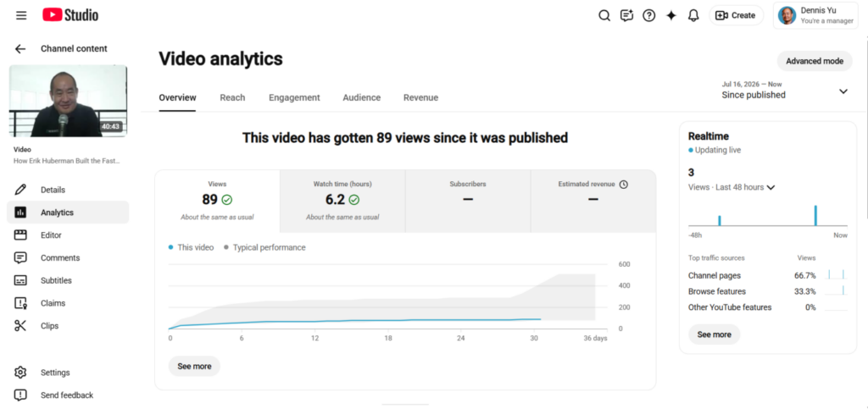The width and height of the screenshot is (868, 409).
Task: Select the Subscribers metric card
Action: (468, 201)
